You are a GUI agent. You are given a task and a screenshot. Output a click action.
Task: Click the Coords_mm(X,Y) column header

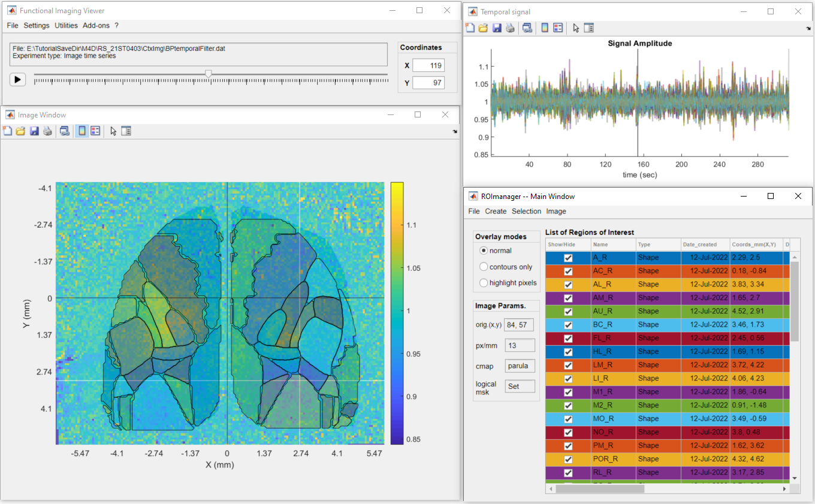point(756,245)
